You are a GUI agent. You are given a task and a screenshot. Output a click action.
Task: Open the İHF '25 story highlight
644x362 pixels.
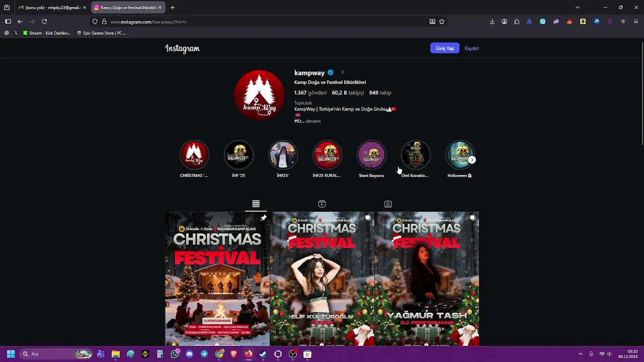pyautogui.click(x=238, y=155)
